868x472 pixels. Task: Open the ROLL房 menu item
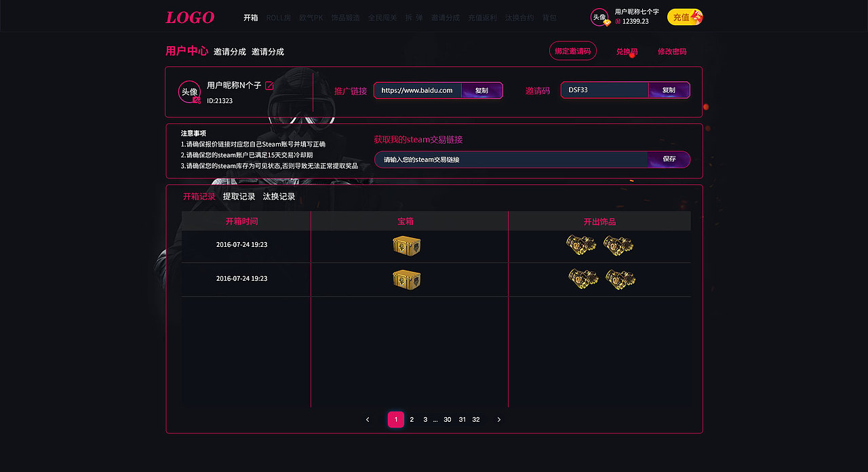pos(279,18)
